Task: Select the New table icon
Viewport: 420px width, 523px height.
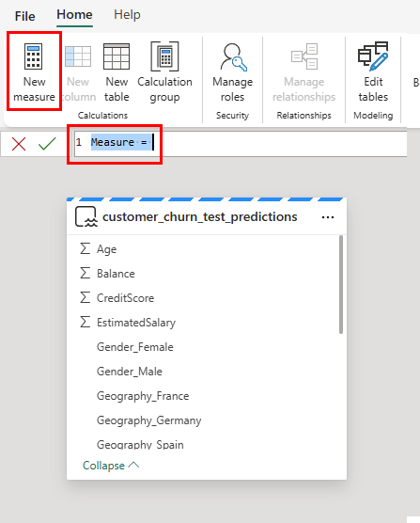Action: click(x=117, y=56)
